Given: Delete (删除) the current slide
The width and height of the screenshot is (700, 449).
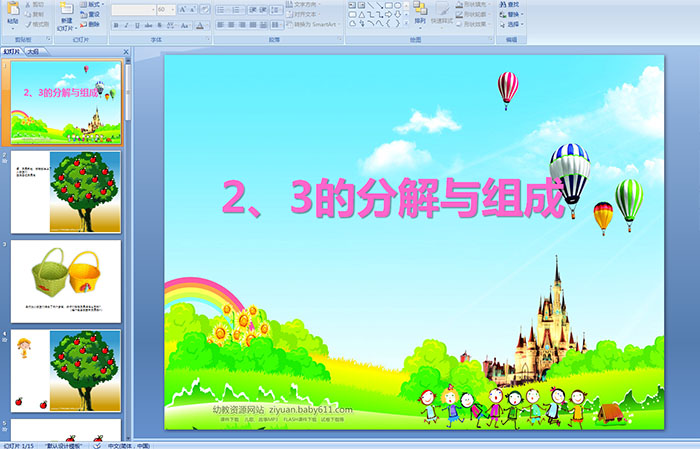Looking at the screenshot, I should click(x=90, y=24).
